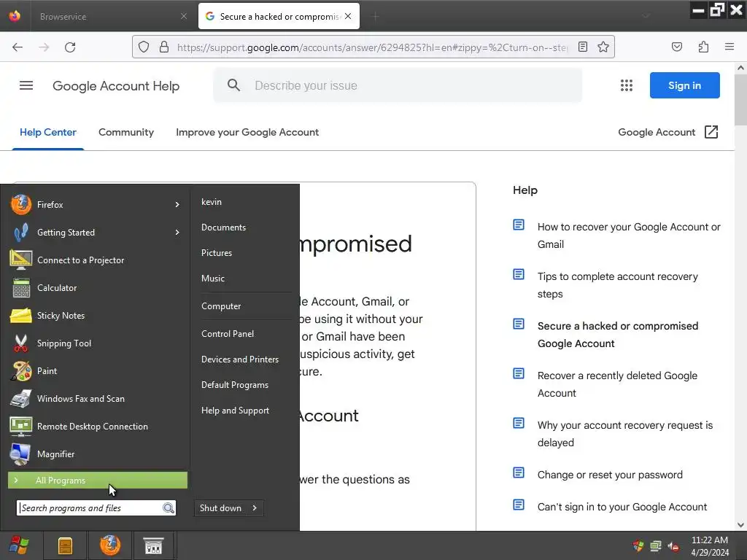Click the Describe your issue search field
Image resolution: width=747 pixels, height=560 pixels.
click(x=398, y=85)
